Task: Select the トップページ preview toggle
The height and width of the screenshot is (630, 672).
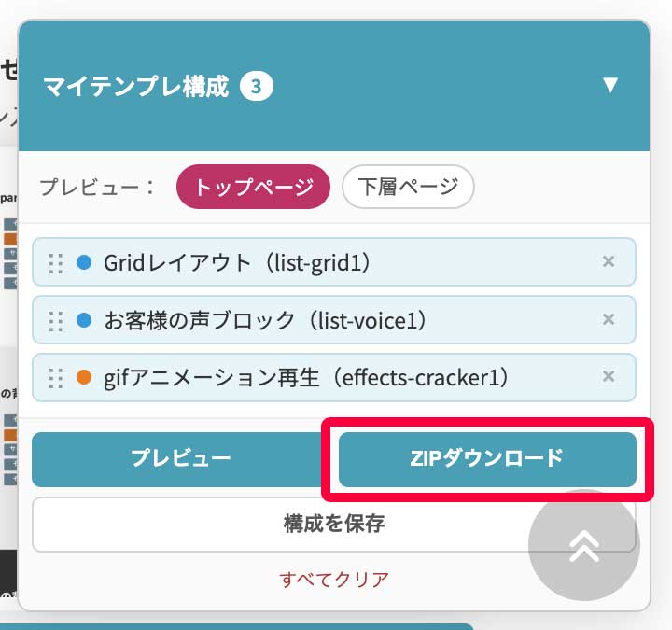Action: click(x=253, y=187)
